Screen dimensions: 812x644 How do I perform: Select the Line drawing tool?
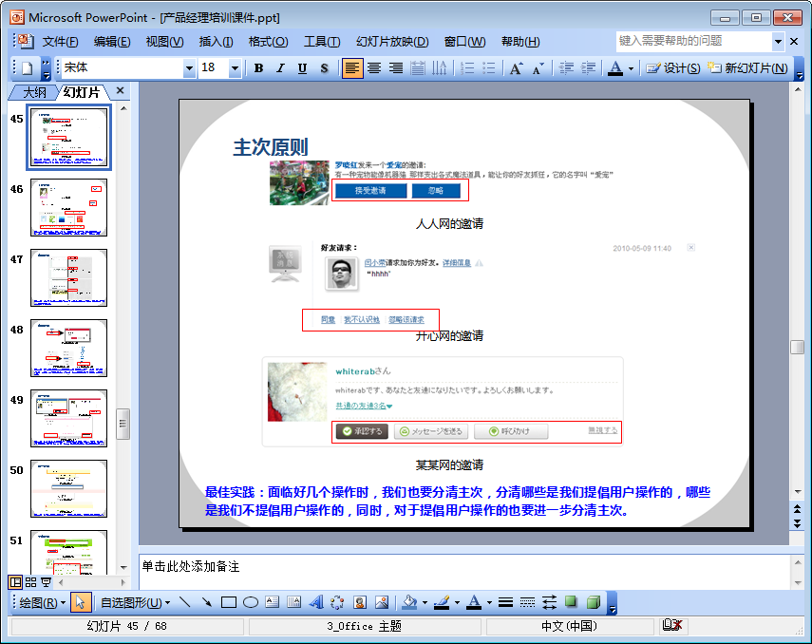185,602
